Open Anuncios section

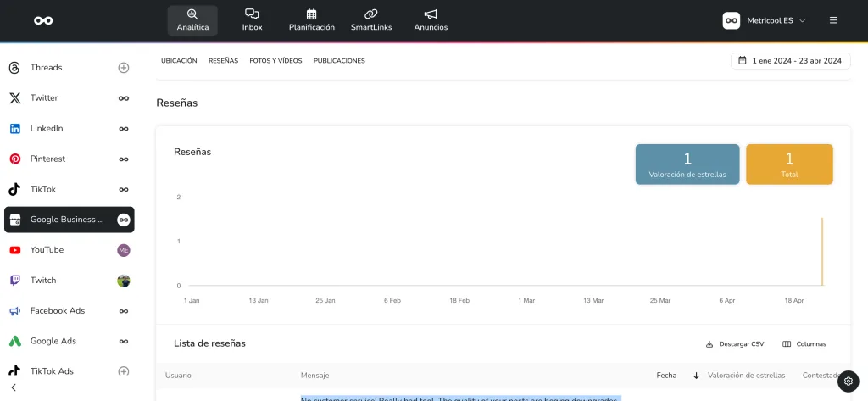pyautogui.click(x=431, y=20)
